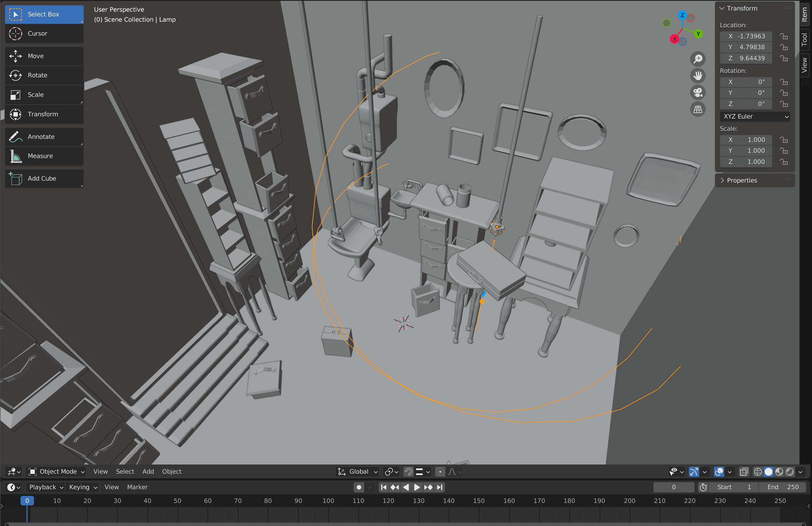Toggle snapping magnet icon
This screenshot has height=526, width=812.
point(408,472)
